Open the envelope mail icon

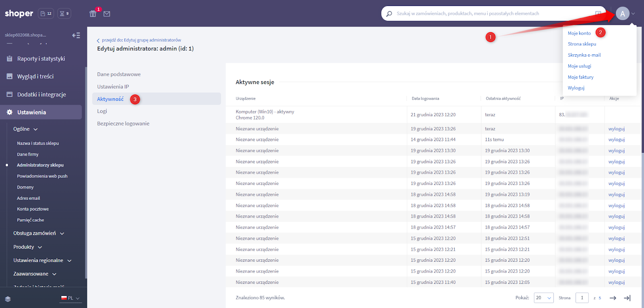(107, 14)
